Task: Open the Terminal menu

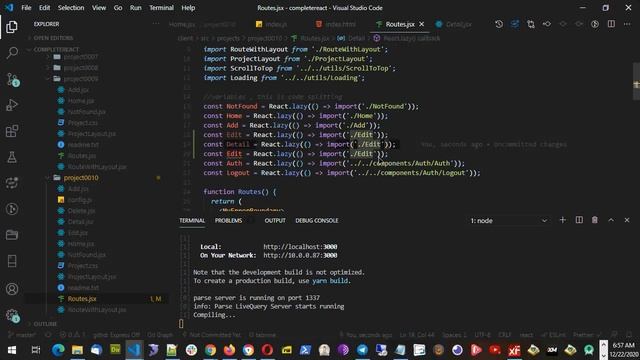Action: tap(161, 8)
